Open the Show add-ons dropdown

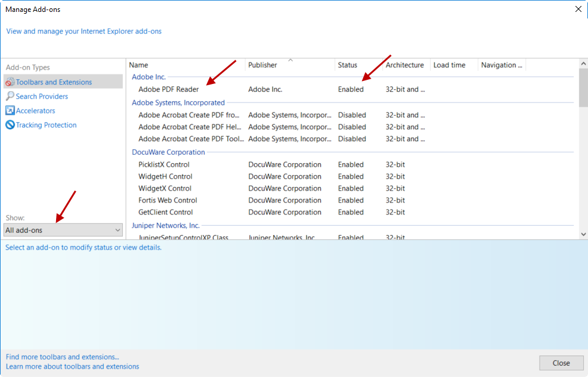[63, 230]
